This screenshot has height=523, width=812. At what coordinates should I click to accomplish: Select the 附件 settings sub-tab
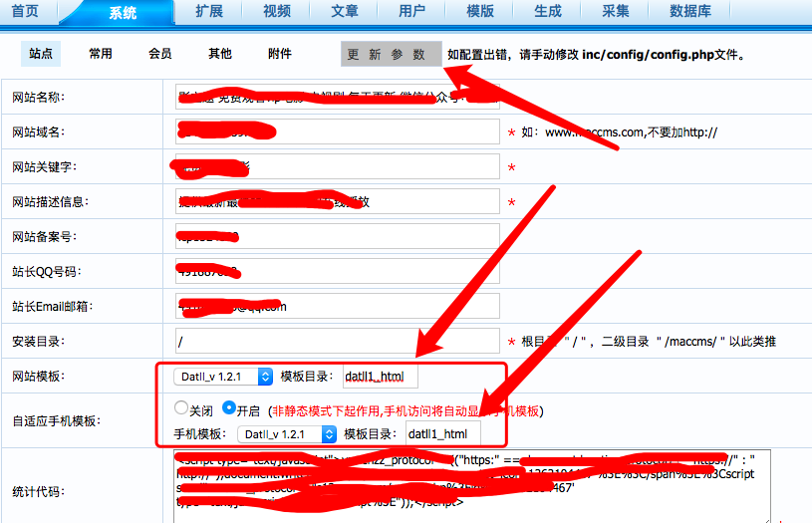click(x=280, y=54)
